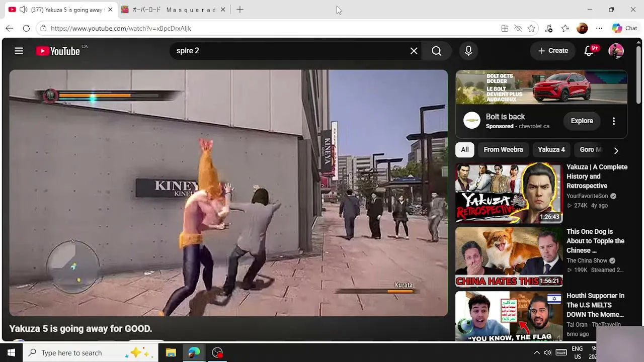Open Yakuza Complete History and Retrospective title

pyautogui.click(x=597, y=176)
